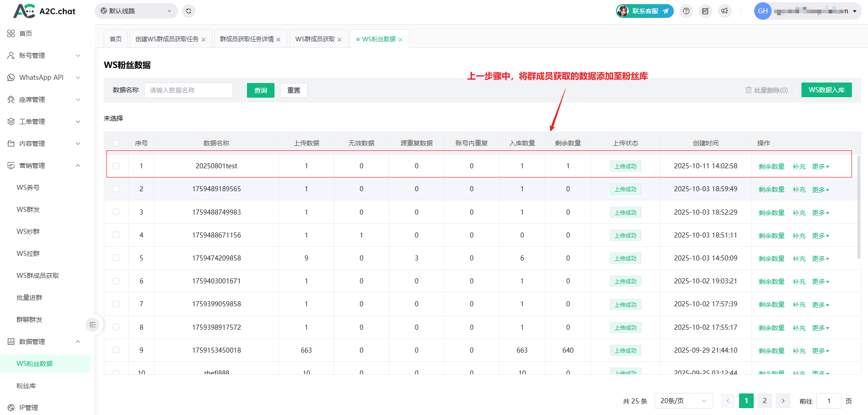Expand 更多 menu for row 1759489189565
This screenshot has height=415, width=868.
(820, 189)
